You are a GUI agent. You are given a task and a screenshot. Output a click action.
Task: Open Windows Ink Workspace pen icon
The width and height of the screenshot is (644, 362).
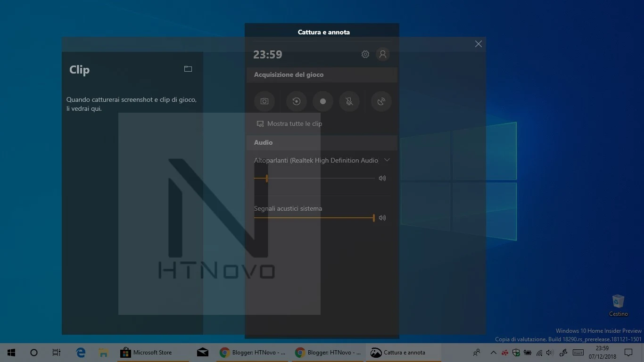pos(563,353)
